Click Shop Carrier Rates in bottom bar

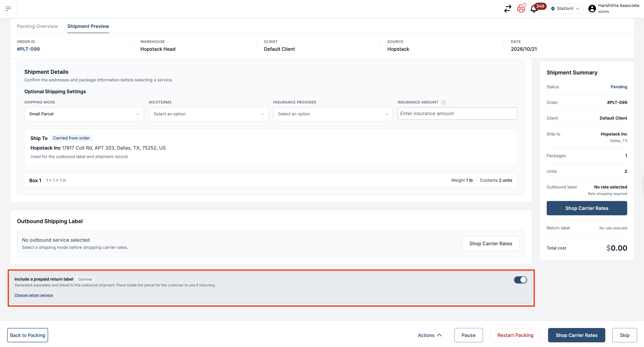pyautogui.click(x=576, y=335)
